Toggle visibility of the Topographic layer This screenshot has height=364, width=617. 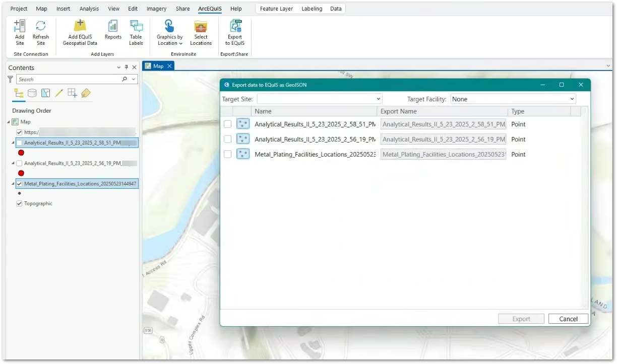(x=19, y=203)
